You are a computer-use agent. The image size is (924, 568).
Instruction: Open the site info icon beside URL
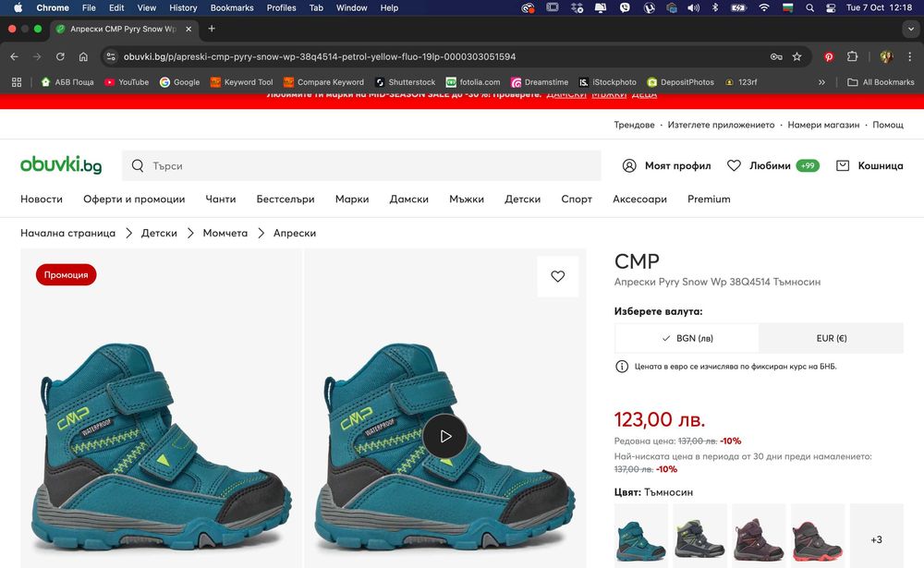point(110,56)
